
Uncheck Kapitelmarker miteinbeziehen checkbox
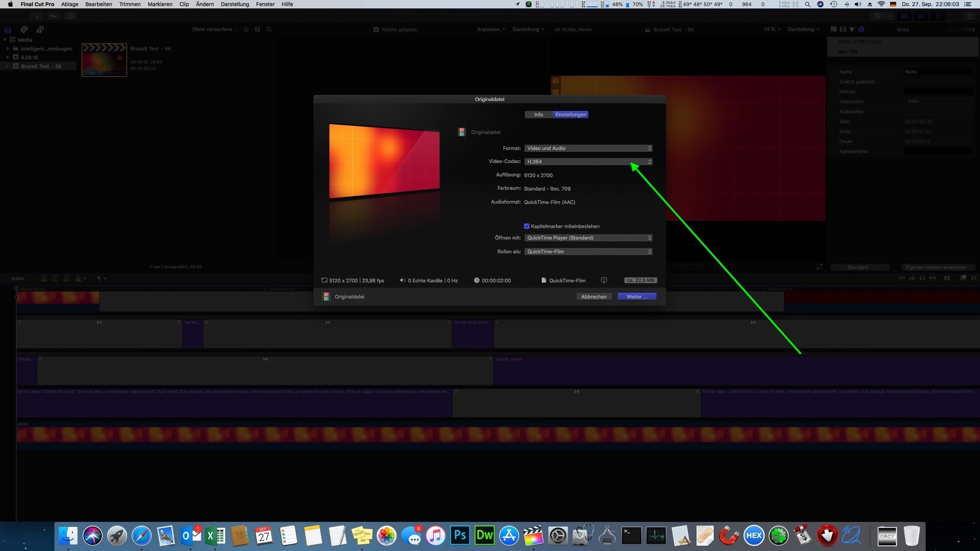click(527, 226)
